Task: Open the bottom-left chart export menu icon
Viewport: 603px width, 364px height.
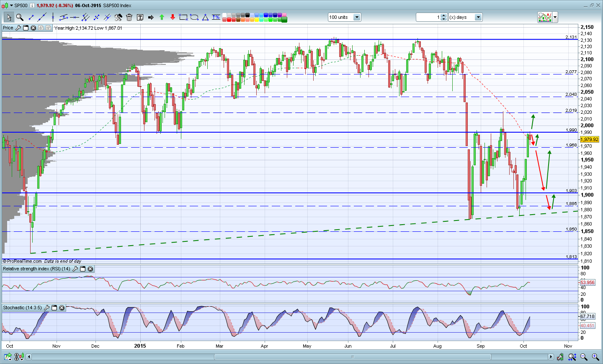Action: click(8, 357)
